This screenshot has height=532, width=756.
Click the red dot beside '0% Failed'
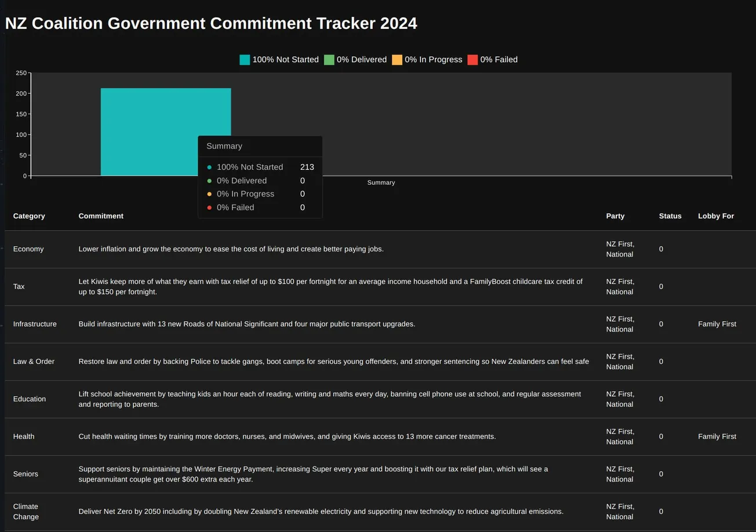[x=209, y=207]
